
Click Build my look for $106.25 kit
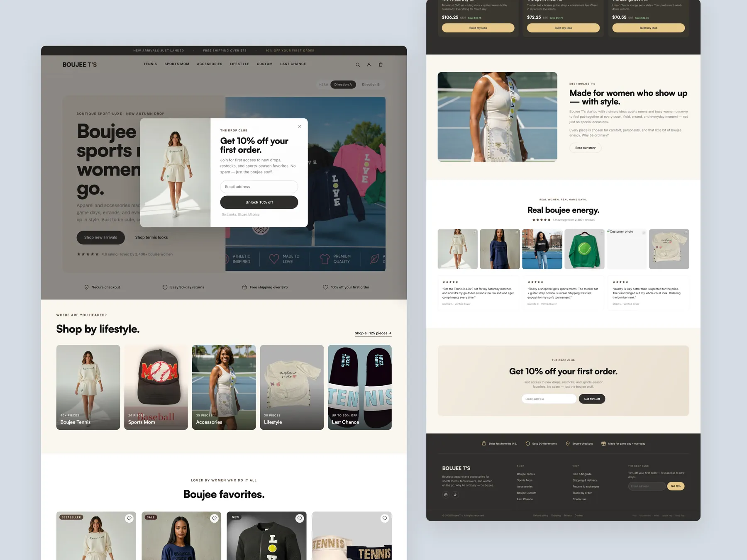pos(478,28)
